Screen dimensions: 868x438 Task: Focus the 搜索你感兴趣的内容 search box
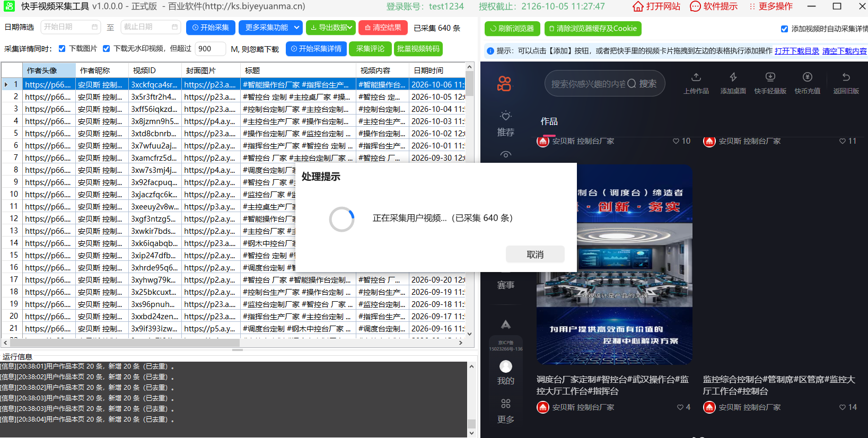click(x=588, y=83)
